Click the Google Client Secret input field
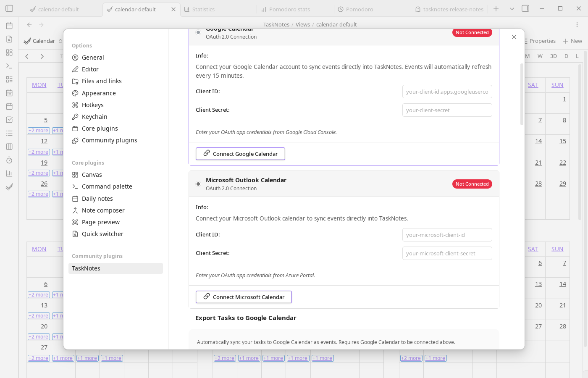Image resolution: width=588 pixels, height=378 pixels. 447,110
